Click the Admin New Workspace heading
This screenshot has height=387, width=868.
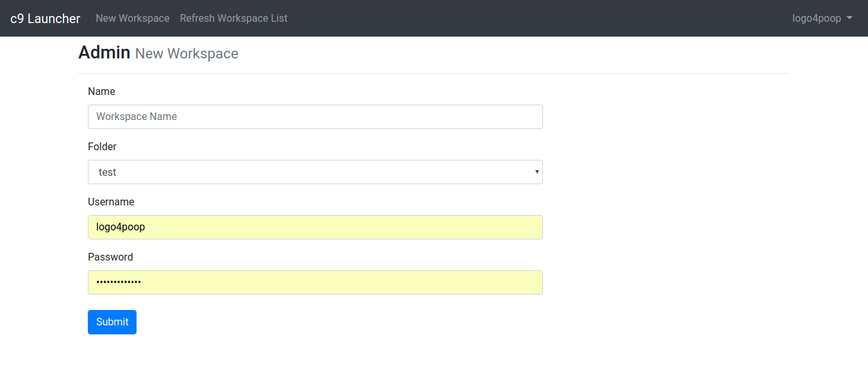158,53
